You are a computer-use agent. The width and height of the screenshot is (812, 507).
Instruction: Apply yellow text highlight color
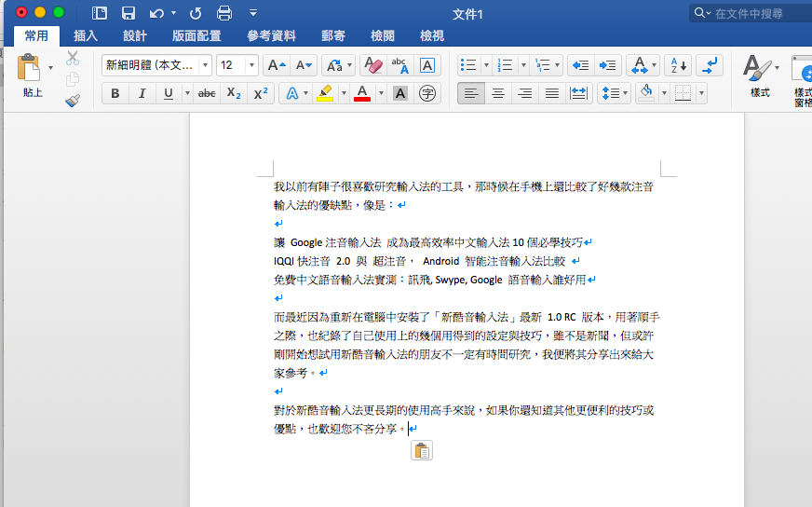coord(325,93)
